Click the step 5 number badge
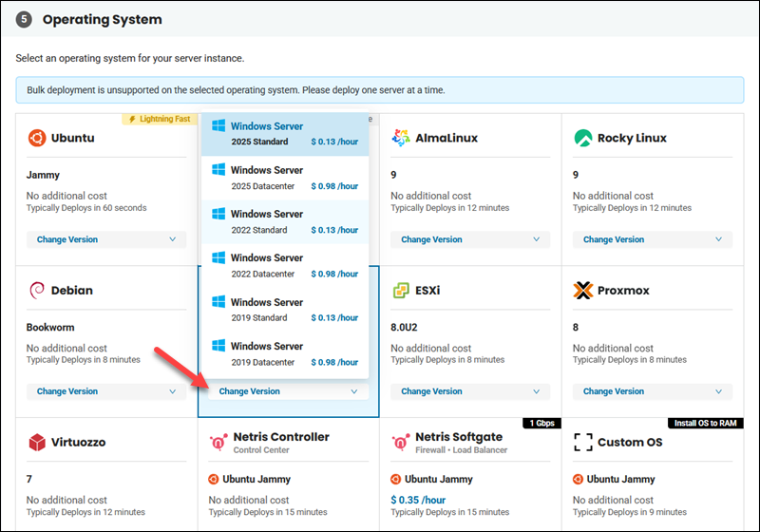This screenshot has height=532, width=760. pos(24,19)
